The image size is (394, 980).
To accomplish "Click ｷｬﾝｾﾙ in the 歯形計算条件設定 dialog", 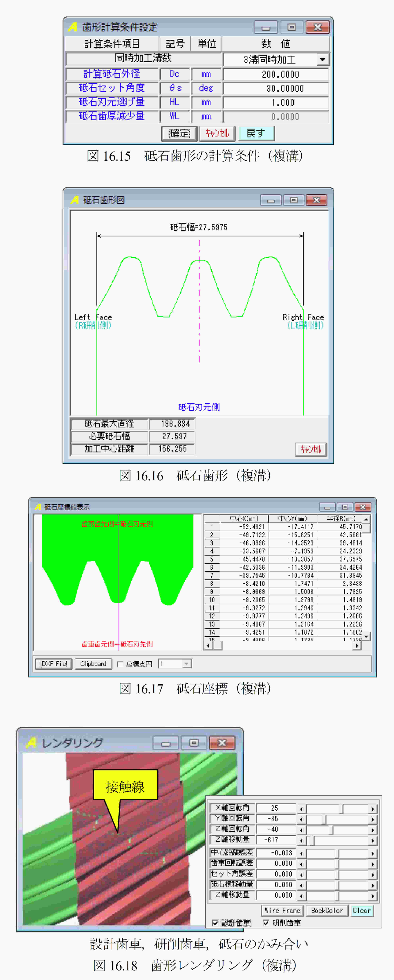I will click(217, 133).
